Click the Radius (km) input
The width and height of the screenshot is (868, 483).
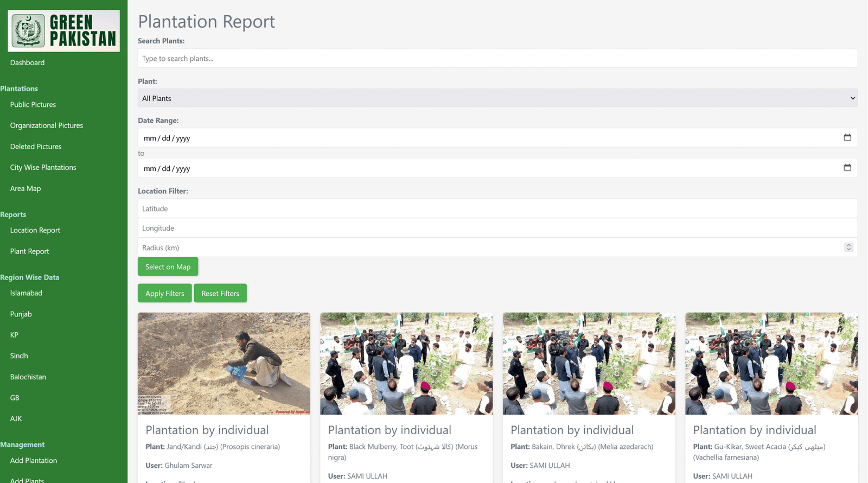tap(497, 247)
